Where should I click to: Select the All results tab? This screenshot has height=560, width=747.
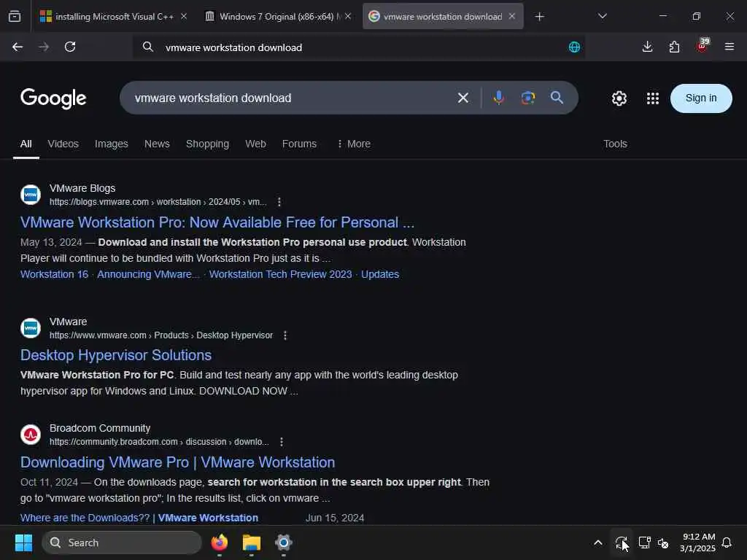(26, 144)
